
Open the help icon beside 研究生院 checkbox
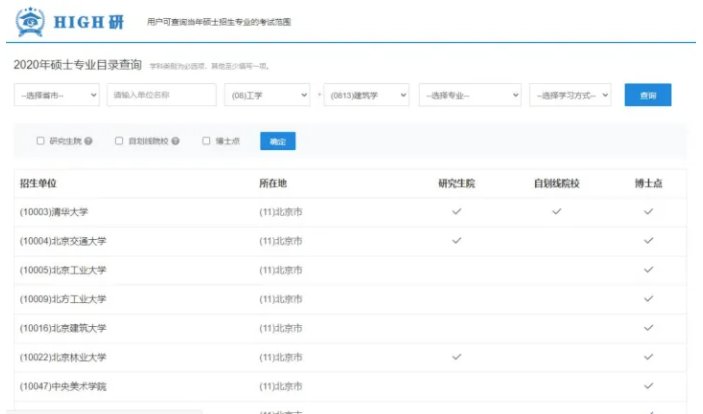[x=88, y=141]
